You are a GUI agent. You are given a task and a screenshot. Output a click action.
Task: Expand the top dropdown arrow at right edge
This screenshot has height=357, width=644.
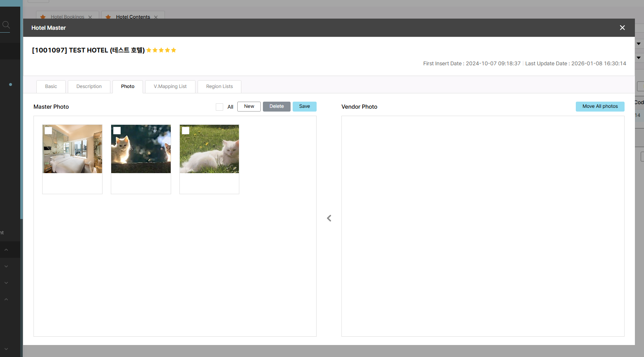pyautogui.click(x=639, y=44)
